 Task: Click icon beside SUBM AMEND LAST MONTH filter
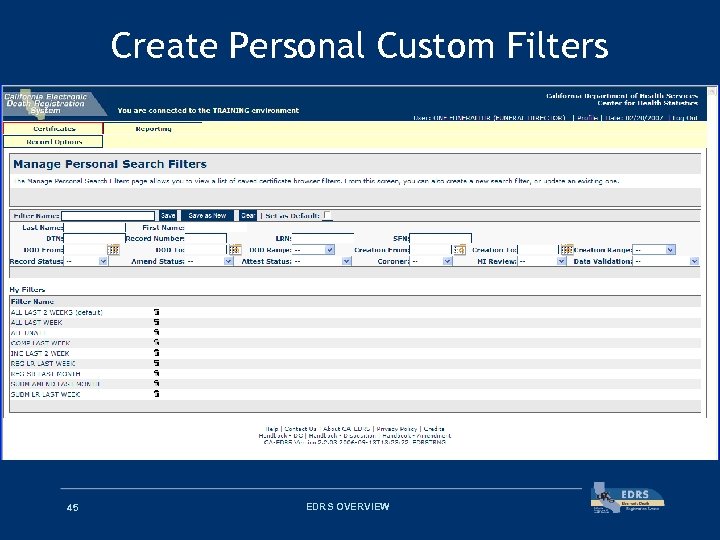point(156,383)
